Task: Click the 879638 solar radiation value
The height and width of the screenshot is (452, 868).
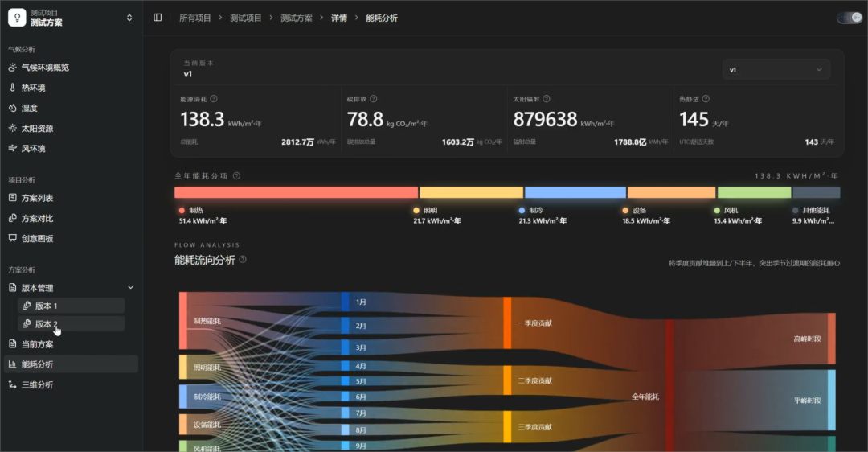Action: click(x=545, y=119)
